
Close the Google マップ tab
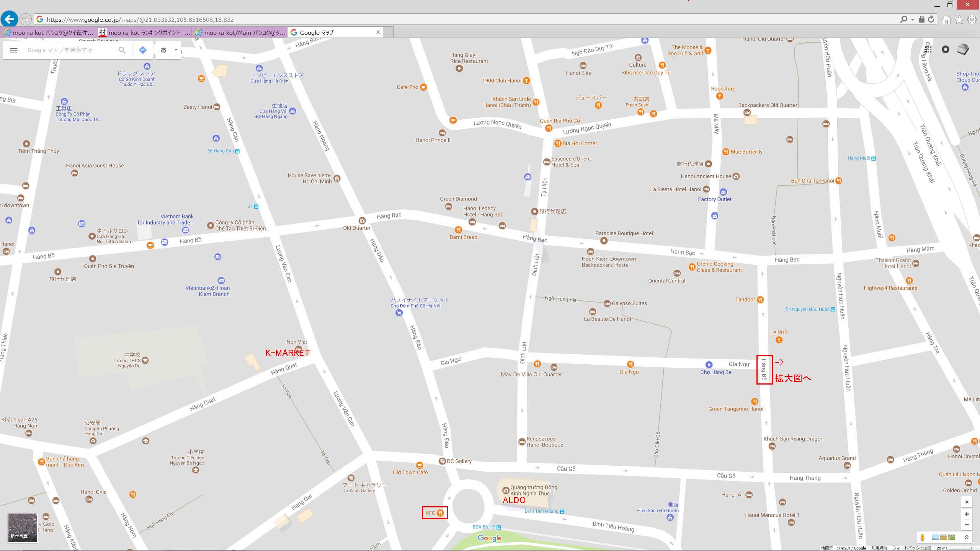click(378, 32)
